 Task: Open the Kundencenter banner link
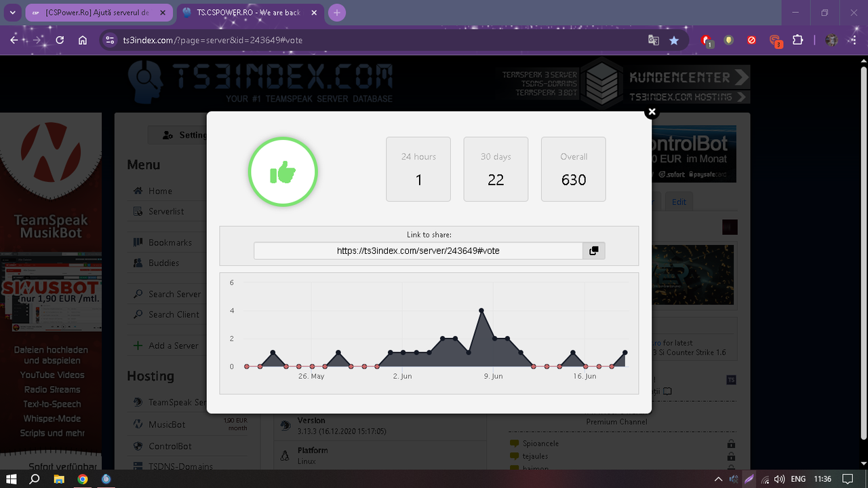point(688,77)
